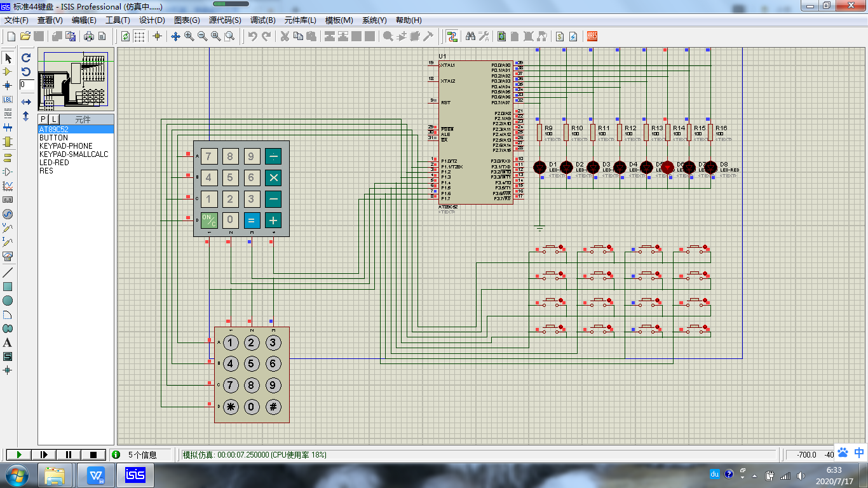This screenshot has height=488, width=868.
Task: Click the horizontal mirror flip icon
Action: (x=26, y=102)
